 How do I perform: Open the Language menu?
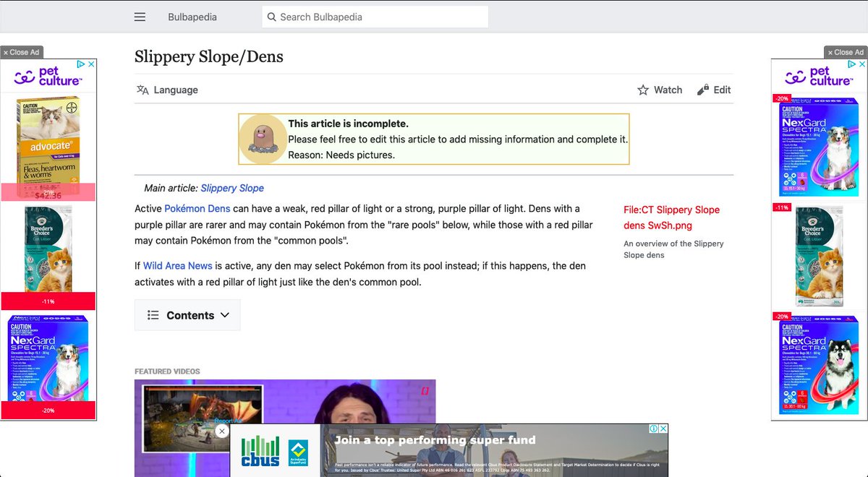(x=174, y=89)
